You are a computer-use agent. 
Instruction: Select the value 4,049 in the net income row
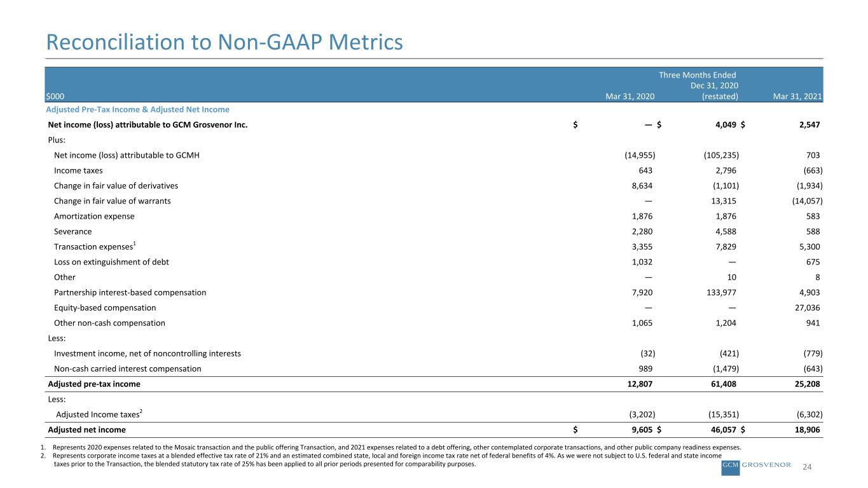click(x=725, y=125)
